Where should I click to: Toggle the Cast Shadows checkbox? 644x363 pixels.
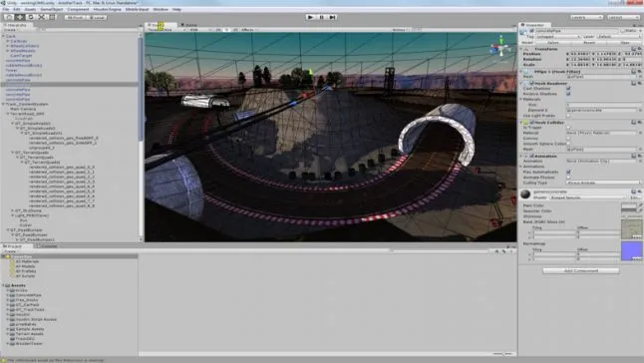tap(568, 89)
